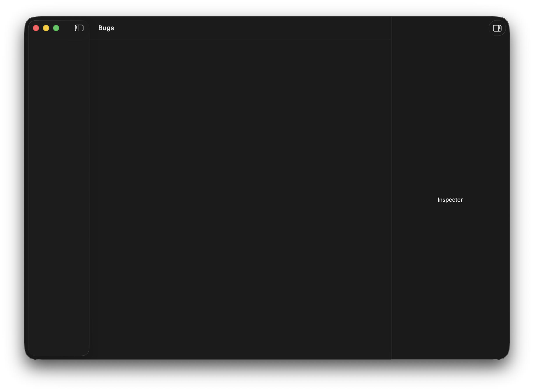Click the green full-screen zoom button
The width and height of the screenshot is (534, 392).
56,28
